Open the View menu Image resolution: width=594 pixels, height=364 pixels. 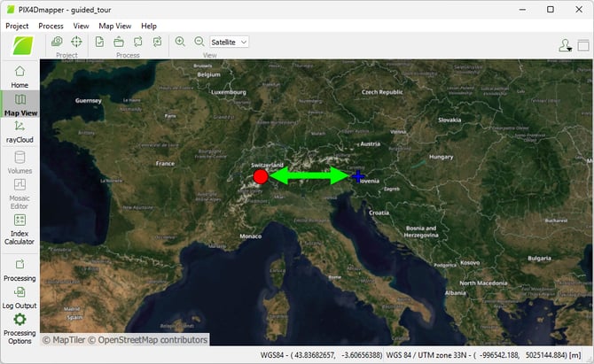(81, 26)
